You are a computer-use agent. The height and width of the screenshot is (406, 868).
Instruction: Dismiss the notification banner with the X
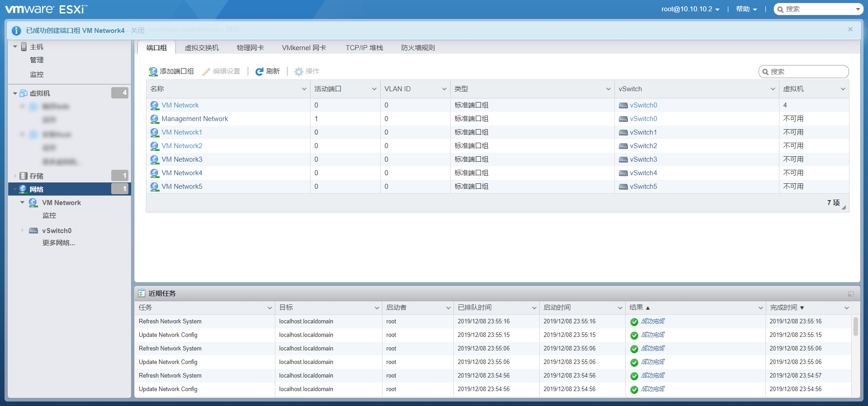(x=850, y=29)
